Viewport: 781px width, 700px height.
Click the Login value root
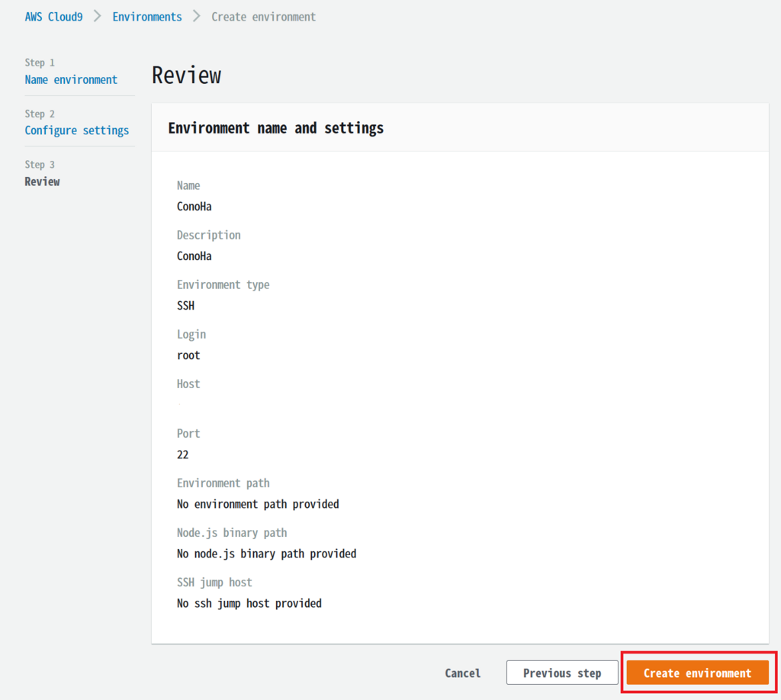pyautogui.click(x=188, y=355)
